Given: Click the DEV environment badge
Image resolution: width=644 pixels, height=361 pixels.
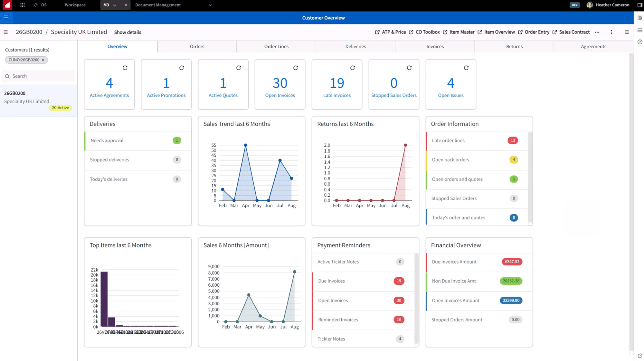Looking at the screenshot, I should tap(575, 5).
